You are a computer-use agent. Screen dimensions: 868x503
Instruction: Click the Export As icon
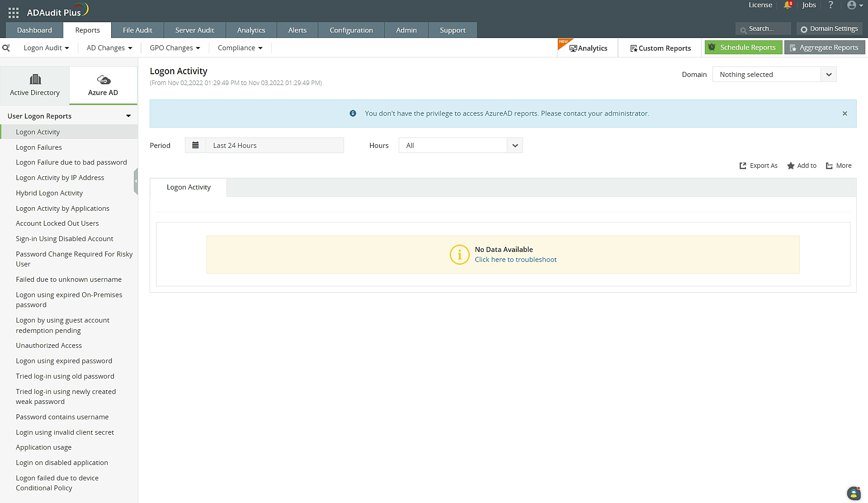tap(743, 166)
